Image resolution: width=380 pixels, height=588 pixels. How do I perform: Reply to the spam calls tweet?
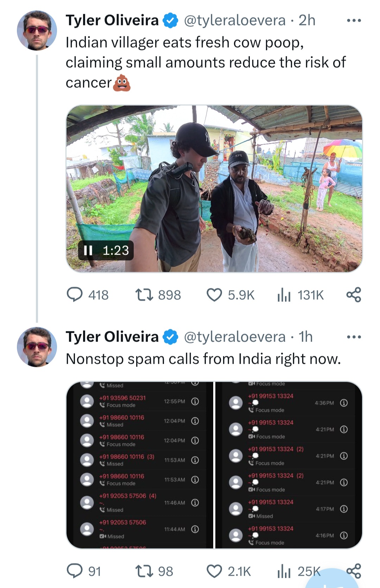[75, 571]
